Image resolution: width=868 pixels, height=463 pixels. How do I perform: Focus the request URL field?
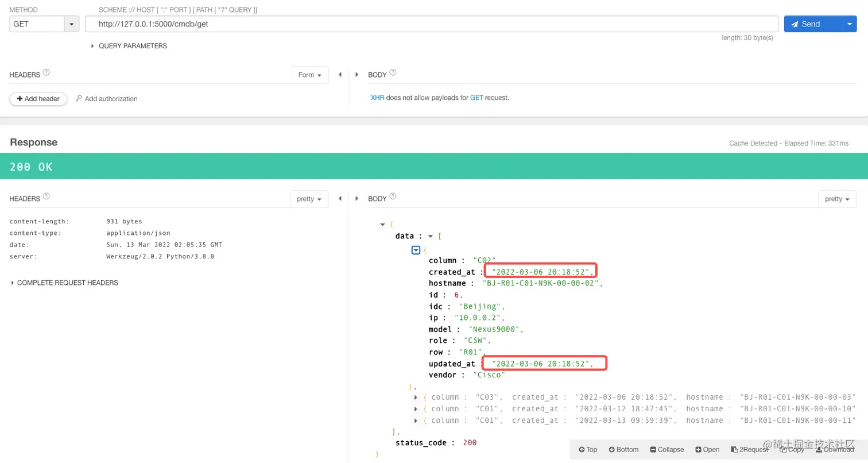432,24
